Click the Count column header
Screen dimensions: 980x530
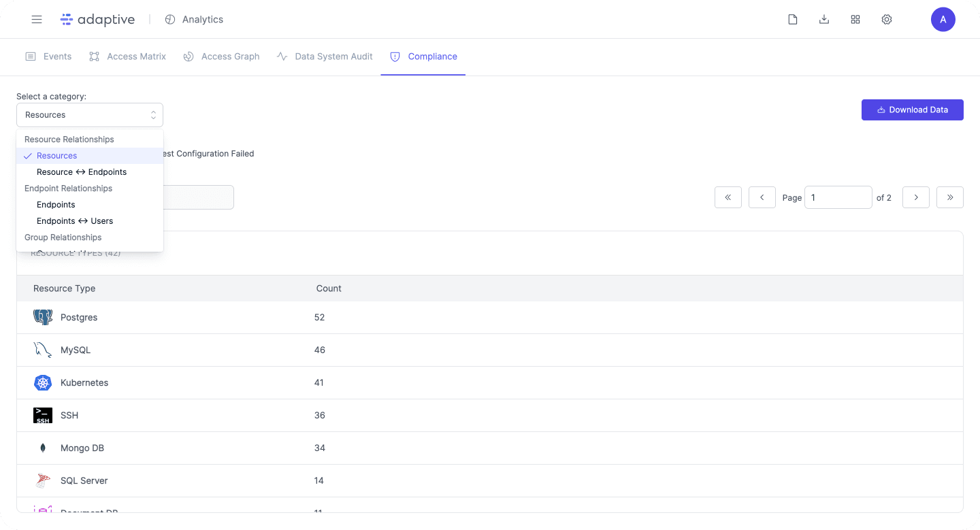329,288
